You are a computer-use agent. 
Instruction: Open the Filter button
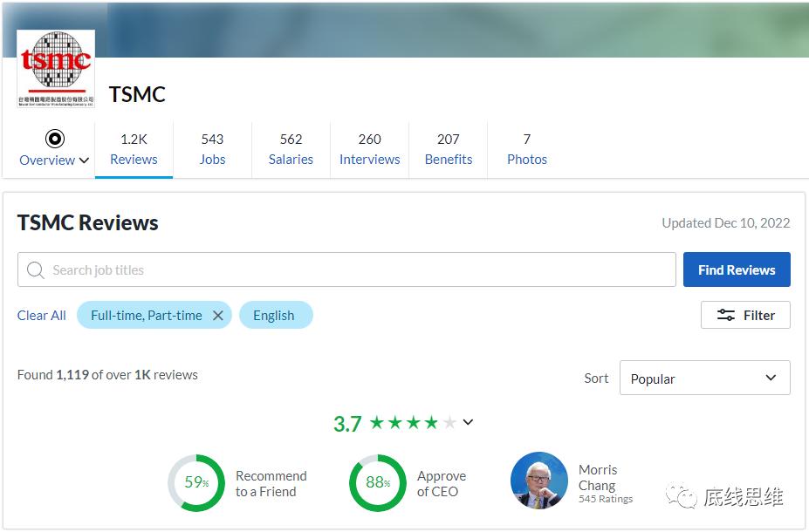(745, 315)
